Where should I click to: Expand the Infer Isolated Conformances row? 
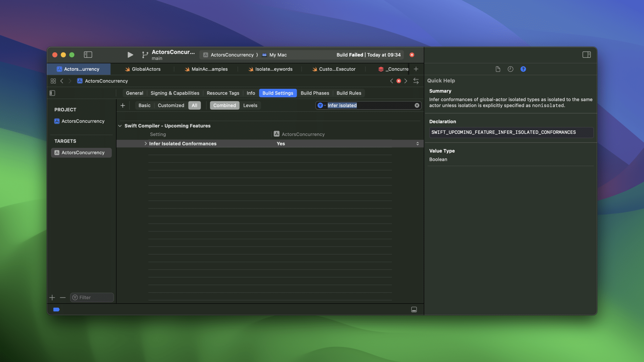click(146, 144)
